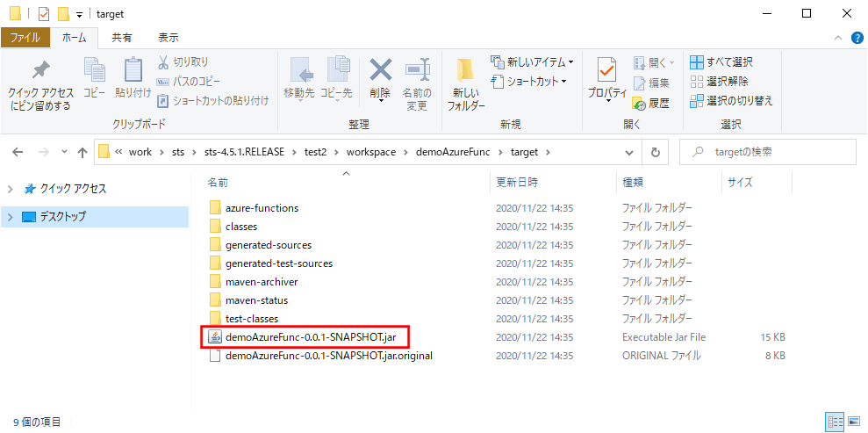Click Invert selection (選択の切り替え)
This screenshot has height=433, width=868.
point(731,101)
